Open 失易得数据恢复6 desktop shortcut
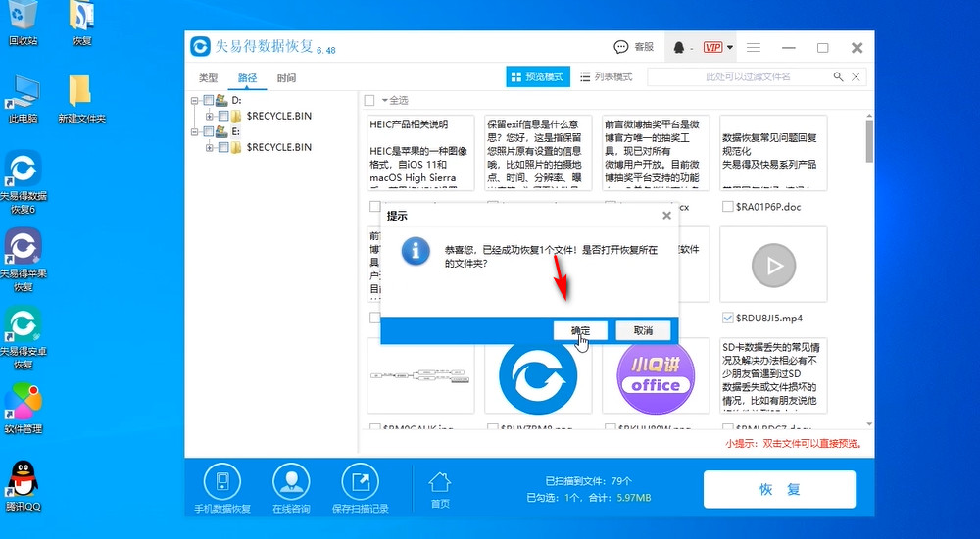 24,182
